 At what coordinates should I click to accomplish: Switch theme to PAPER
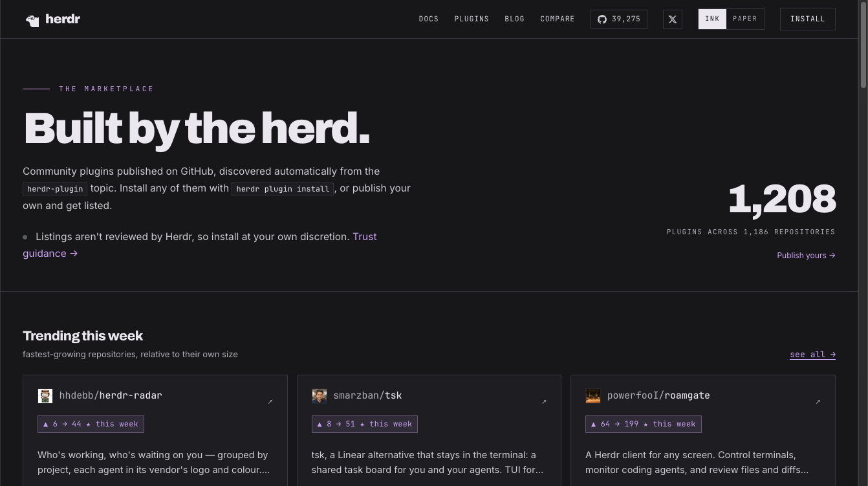[745, 19]
